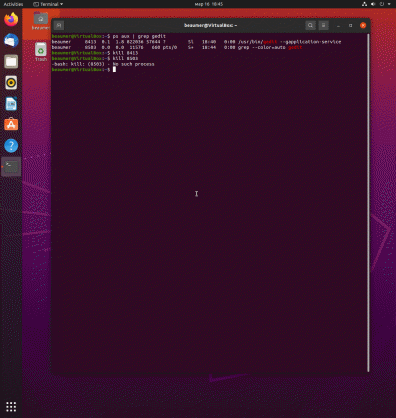Click the '/usr/bin/gedit --gapplication-service' text
This screenshot has height=418, width=396.
click(x=289, y=42)
